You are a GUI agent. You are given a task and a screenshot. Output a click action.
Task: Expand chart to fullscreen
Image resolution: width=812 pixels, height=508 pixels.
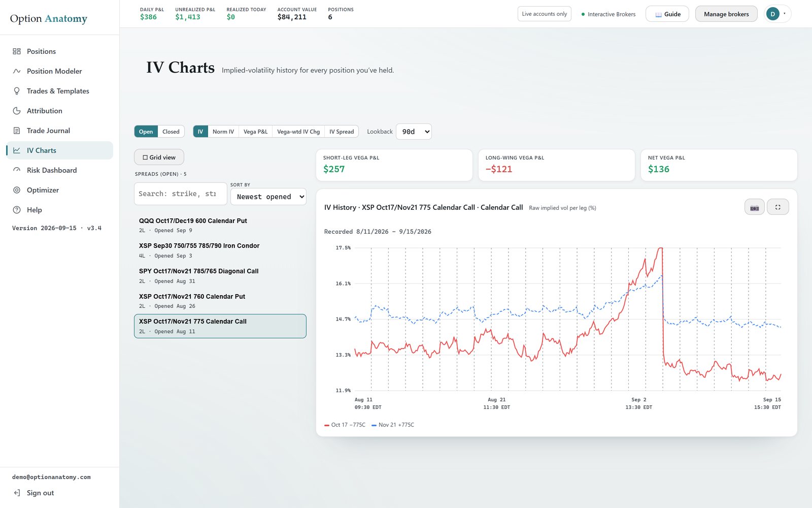pyautogui.click(x=778, y=207)
